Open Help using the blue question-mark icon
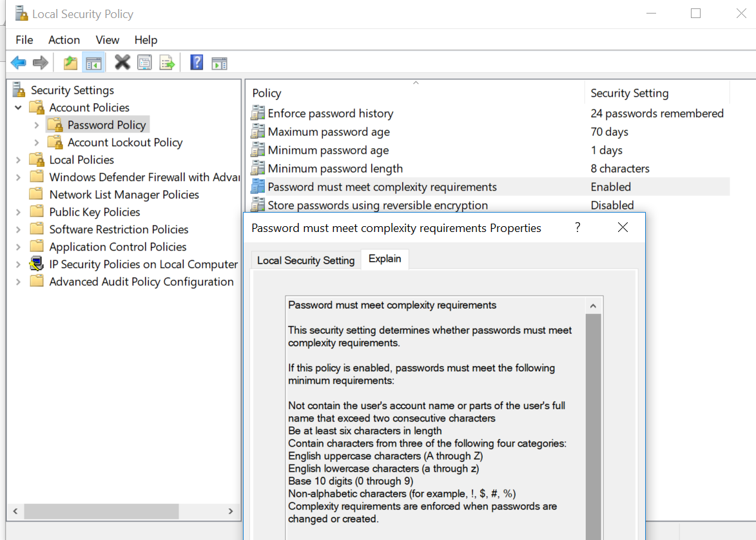 [197, 63]
